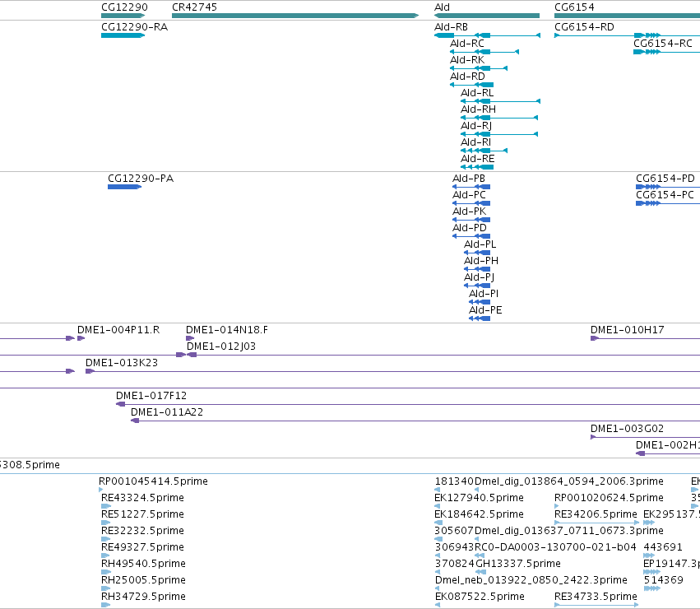The height and width of the screenshot is (609, 700).
Task: Click the 443691 feature label
Action: 663,547
